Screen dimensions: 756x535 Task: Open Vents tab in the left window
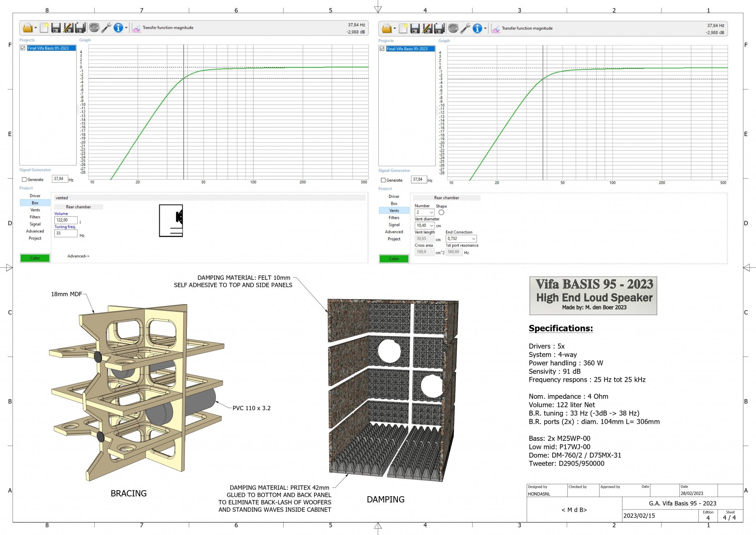tap(35, 210)
